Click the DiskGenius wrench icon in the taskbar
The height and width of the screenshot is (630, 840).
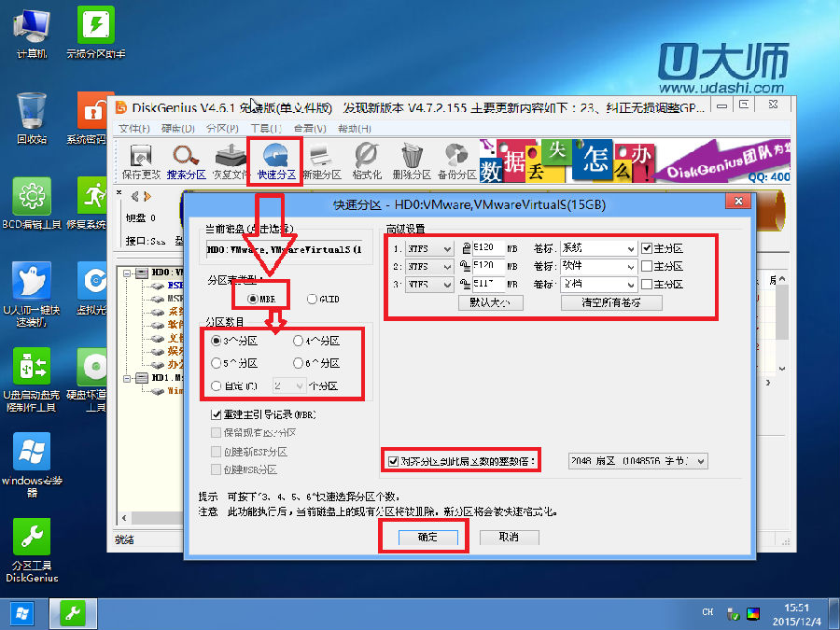(x=73, y=614)
